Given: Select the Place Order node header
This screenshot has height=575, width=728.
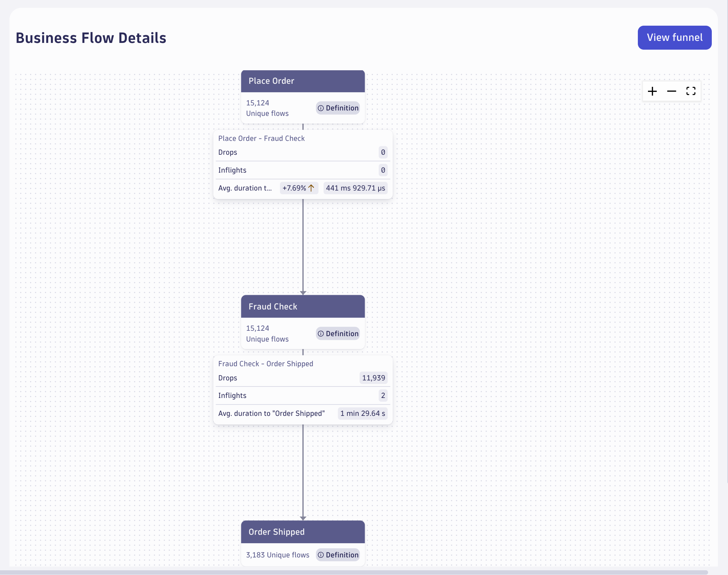Looking at the screenshot, I should click(303, 81).
